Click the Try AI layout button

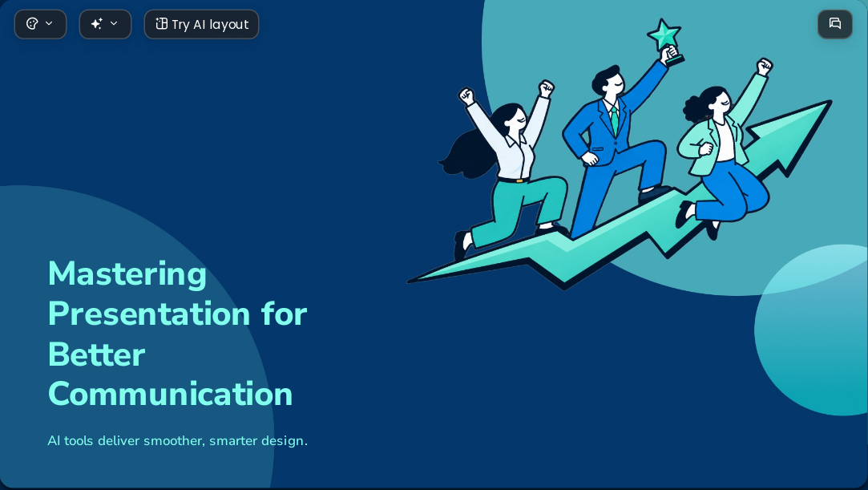(201, 24)
